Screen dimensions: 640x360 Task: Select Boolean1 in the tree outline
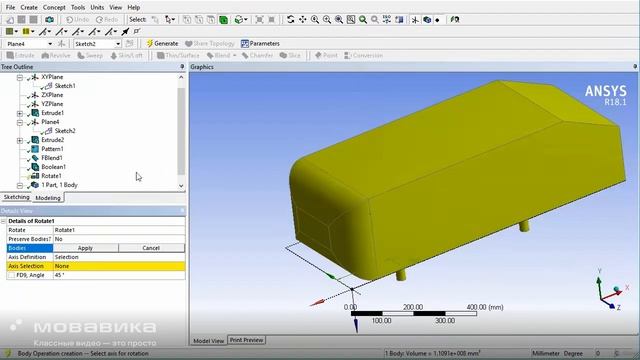(53, 167)
